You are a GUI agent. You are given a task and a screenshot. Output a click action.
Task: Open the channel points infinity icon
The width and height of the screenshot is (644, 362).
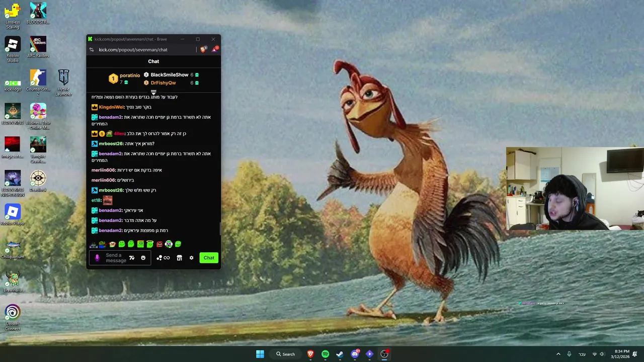point(167,258)
